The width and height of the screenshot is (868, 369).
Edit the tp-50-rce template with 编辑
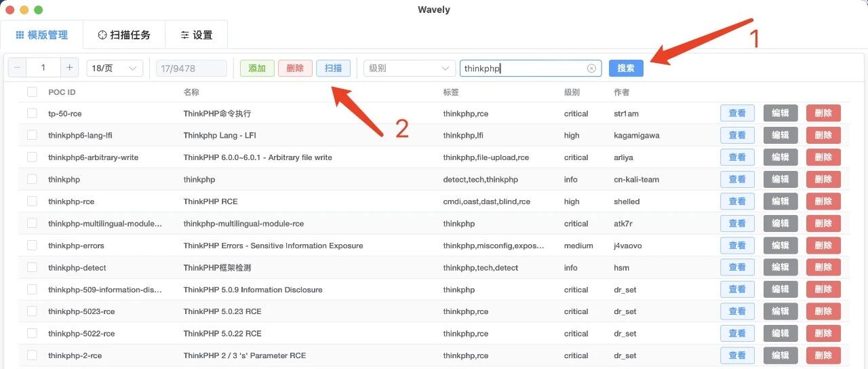tap(781, 113)
